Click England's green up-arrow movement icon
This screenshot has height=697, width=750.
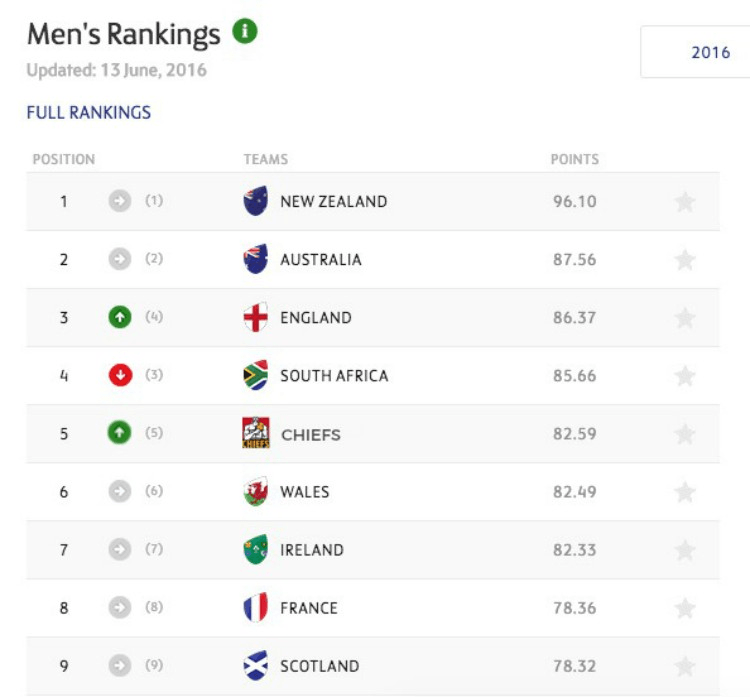120,317
